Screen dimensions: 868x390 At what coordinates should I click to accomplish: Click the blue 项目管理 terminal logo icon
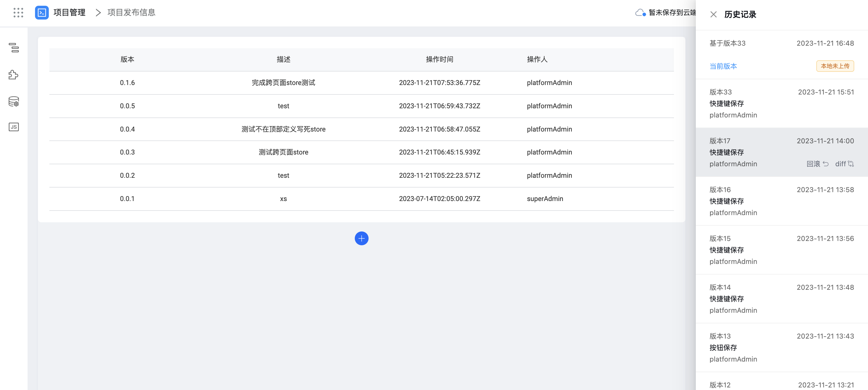pyautogui.click(x=42, y=12)
